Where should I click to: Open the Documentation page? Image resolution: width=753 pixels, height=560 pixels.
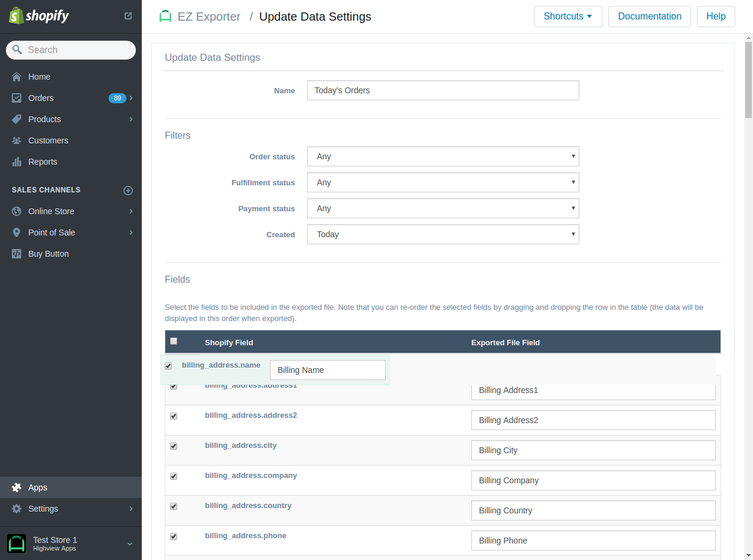(649, 16)
